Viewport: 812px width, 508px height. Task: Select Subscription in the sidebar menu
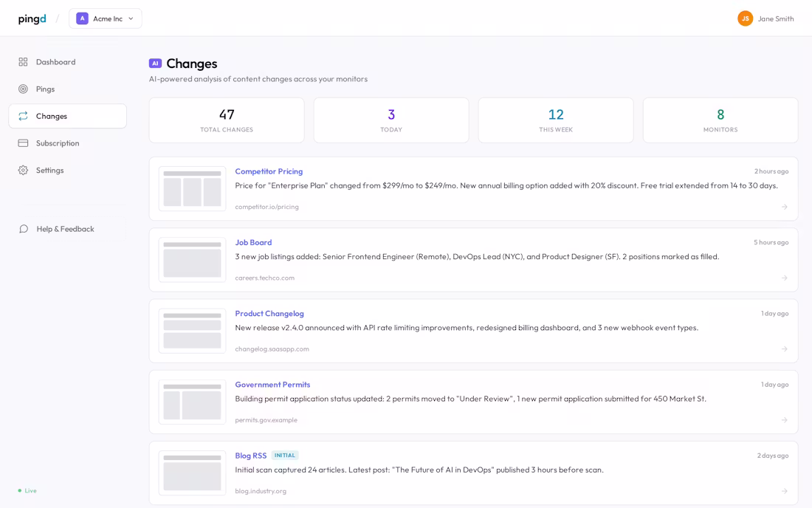click(x=58, y=143)
